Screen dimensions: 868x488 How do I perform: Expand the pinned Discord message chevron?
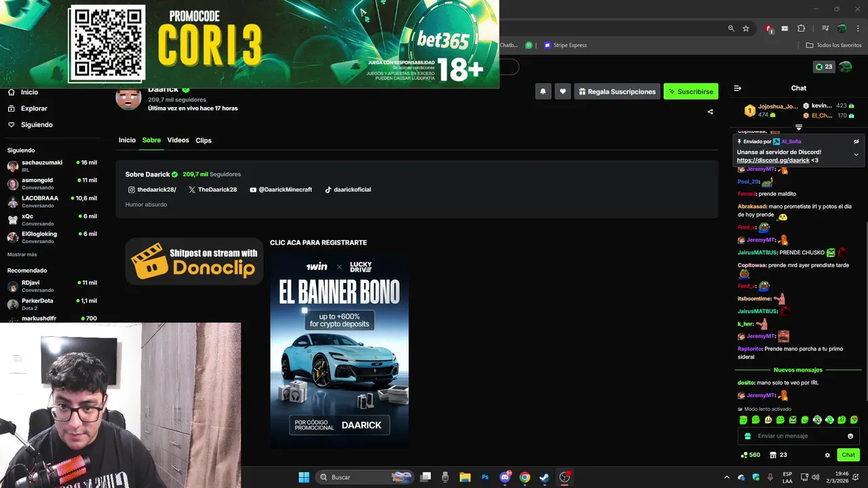click(x=856, y=155)
